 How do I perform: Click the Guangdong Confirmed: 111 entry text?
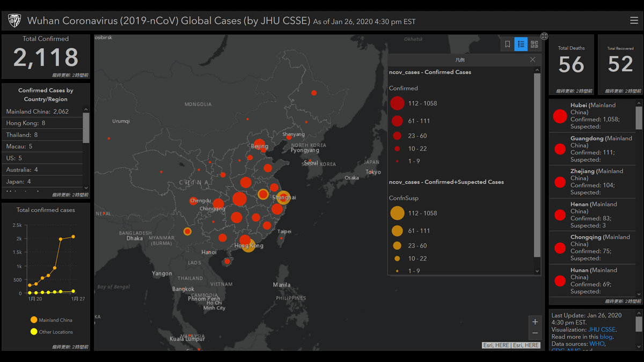592,152
